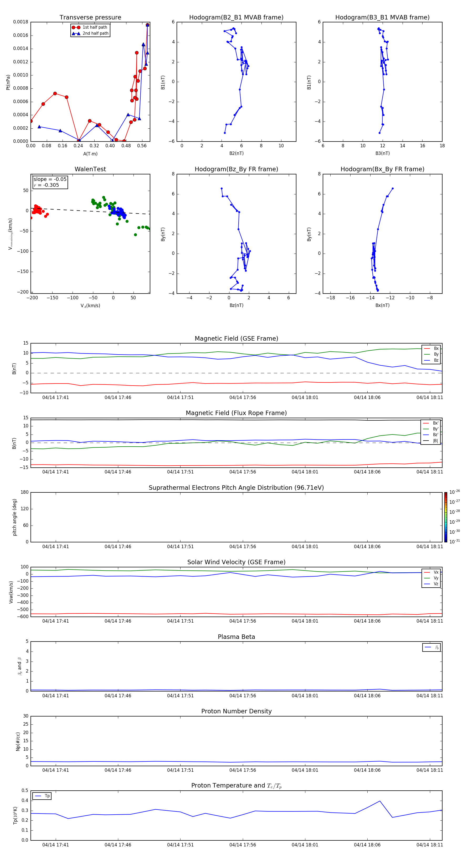This screenshot has width=473, height=868.
Task: Click the "V_remaining(km/s)" y-axis label
Action: point(11,234)
